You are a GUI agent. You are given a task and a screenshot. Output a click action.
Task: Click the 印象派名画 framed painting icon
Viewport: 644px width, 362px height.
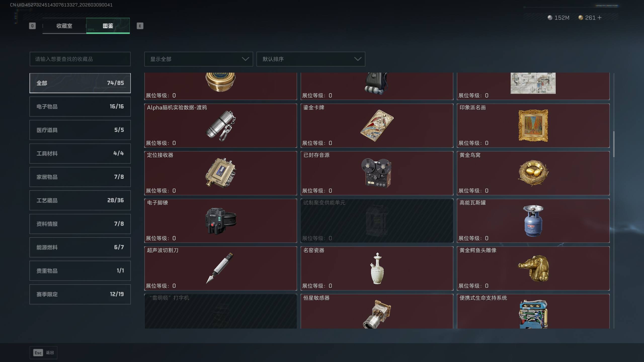pyautogui.click(x=533, y=125)
